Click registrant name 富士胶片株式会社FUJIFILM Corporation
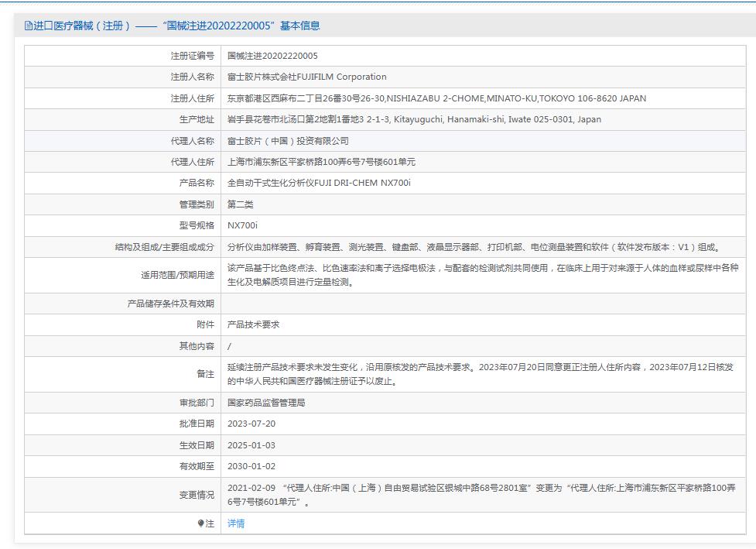The image size is (756, 549). tap(306, 77)
